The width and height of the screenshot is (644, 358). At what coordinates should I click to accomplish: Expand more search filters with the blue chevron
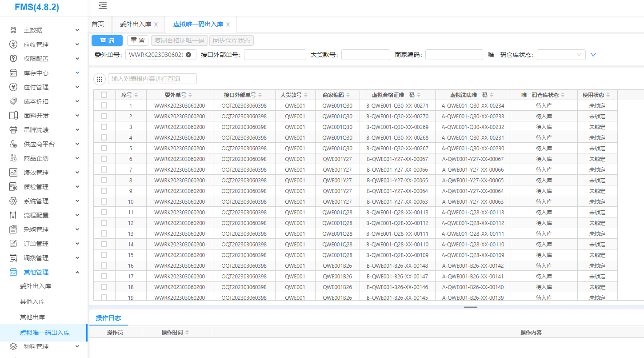tap(593, 55)
